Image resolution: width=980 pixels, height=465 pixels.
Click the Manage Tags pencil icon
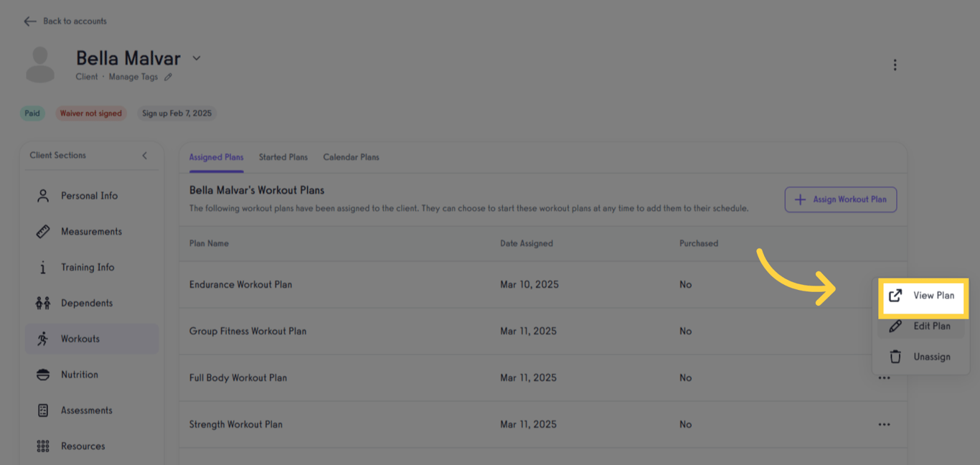[168, 77]
